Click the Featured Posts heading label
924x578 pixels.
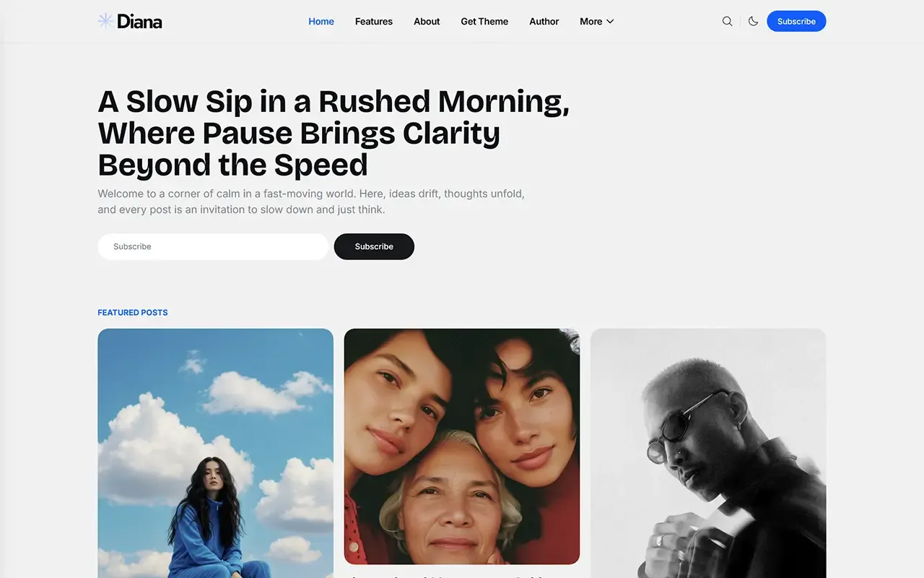(x=133, y=313)
